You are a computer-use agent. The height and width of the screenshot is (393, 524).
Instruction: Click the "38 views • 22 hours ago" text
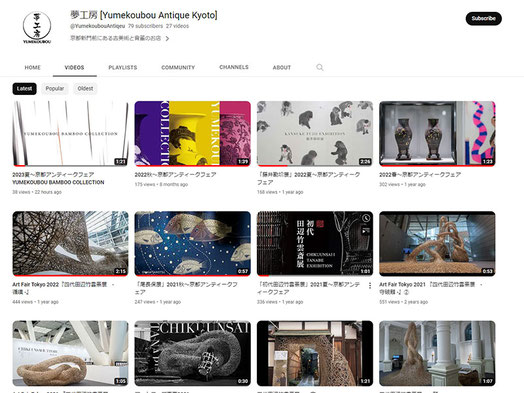point(37,192)
